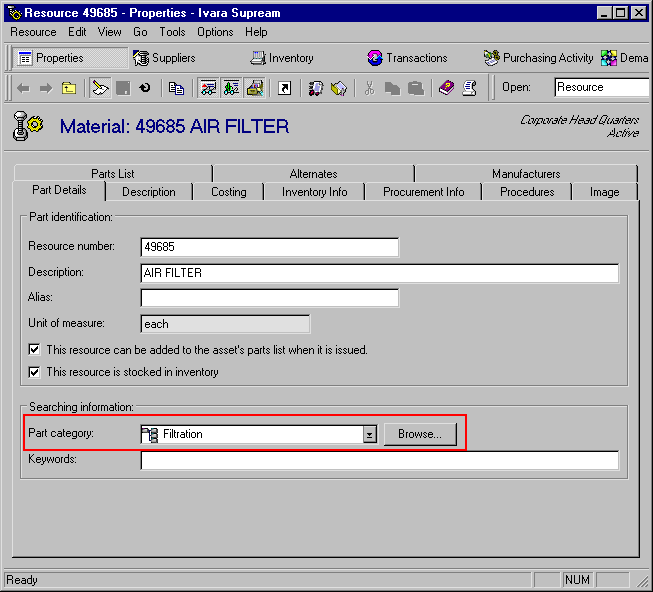The image size is (653, 592).
Task: Toggle the Edit mode hand-with-pencil icon
Action: tap(100, 88)
